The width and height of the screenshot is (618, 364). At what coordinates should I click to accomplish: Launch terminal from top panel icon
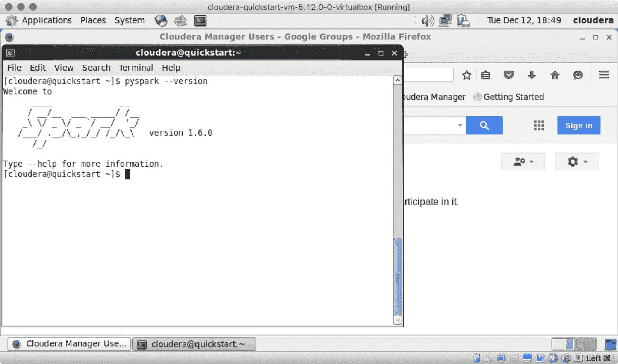[200, 20]
